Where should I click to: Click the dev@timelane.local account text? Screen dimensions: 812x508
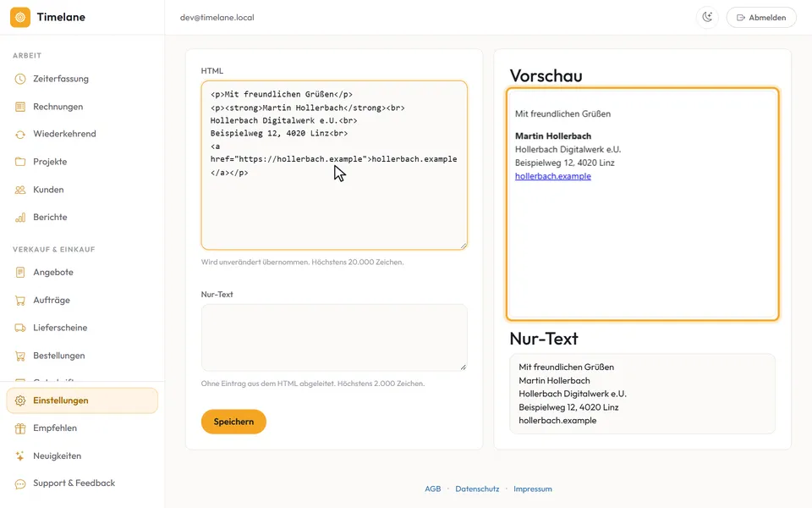click(x=217, y=17)
